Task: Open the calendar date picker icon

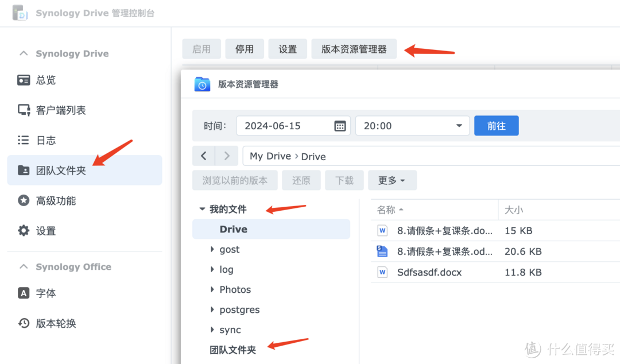Action: [340, 126]
